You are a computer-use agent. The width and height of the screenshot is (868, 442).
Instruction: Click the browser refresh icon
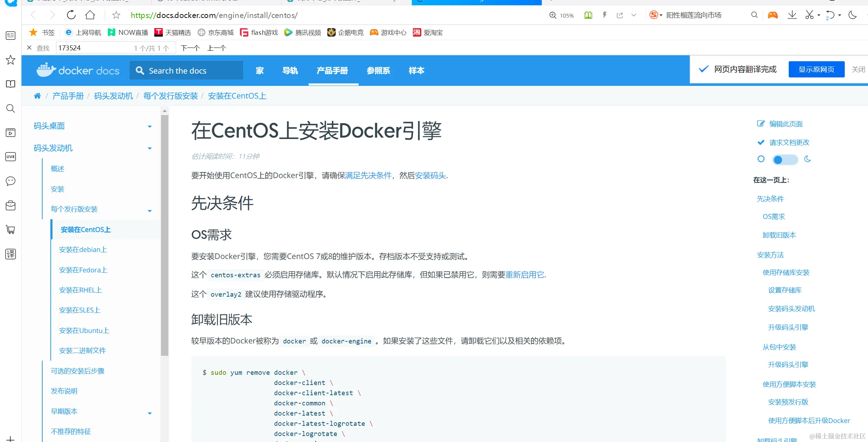tap(71, 15)
